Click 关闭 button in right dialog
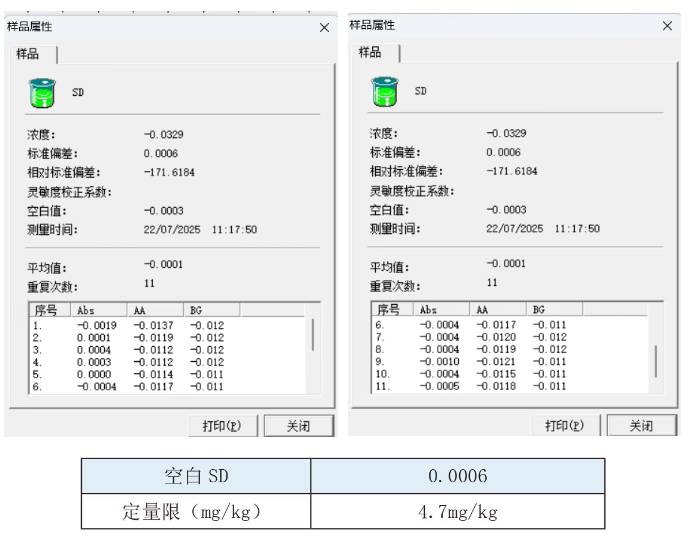The width and height of the screenshot is (692, 537). coord(642,425)
